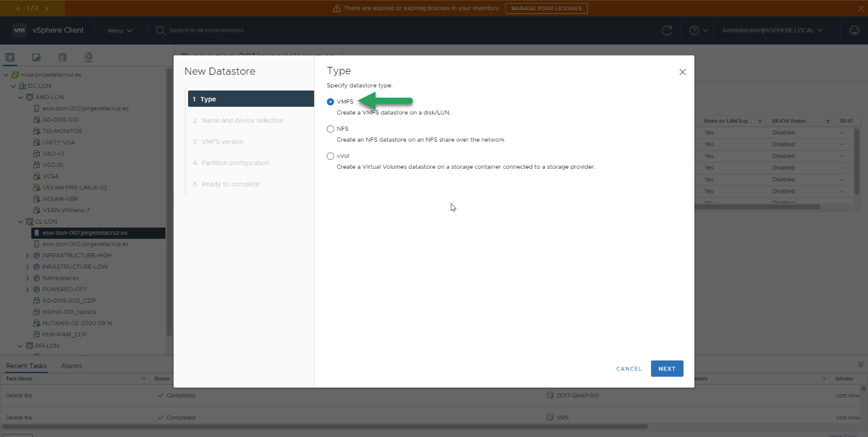Viewport: 868px width, 437px height.
Task: Expand the INFRASTRUCTURE-HIGH resource pool
Action: (28, 256)
